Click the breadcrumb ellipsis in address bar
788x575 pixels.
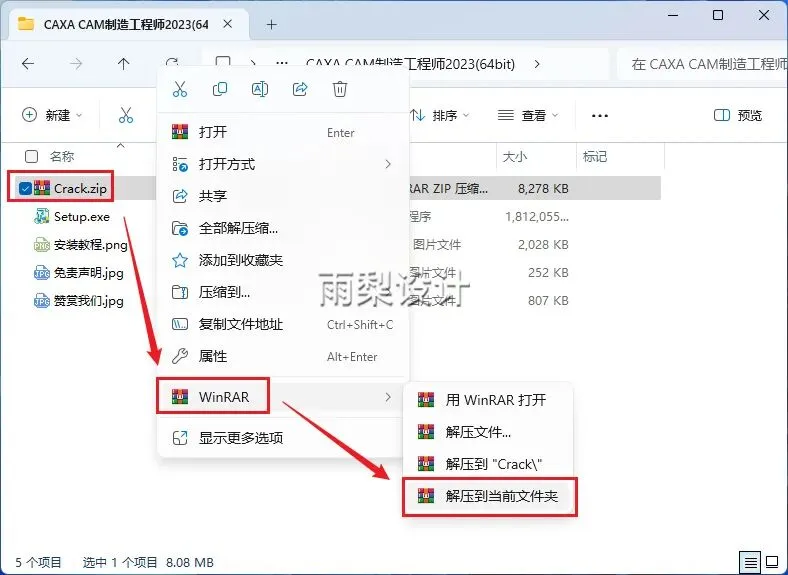click(x=282, y=64)
